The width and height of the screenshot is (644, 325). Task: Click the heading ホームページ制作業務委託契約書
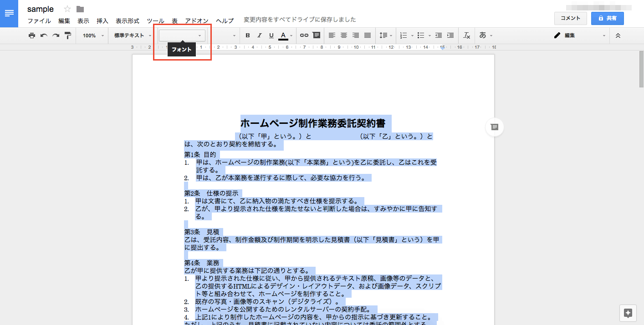coord(313,123)
